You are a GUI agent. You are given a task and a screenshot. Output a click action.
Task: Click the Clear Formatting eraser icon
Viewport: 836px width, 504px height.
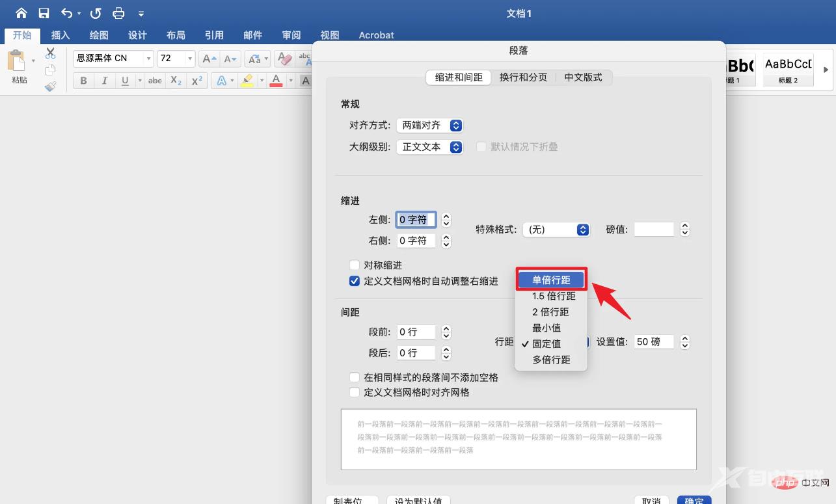(284, 59)
